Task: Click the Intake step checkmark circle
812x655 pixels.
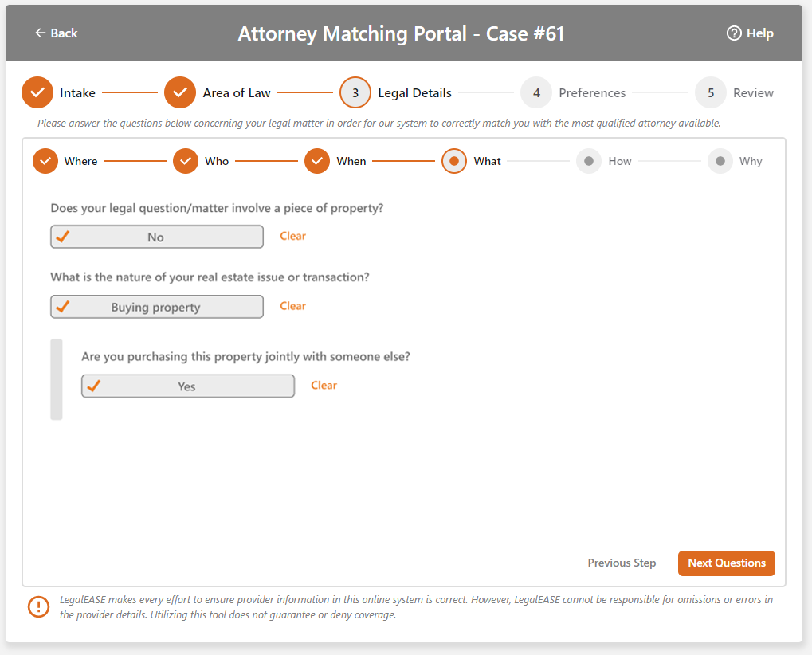Action: click(37, 93)
